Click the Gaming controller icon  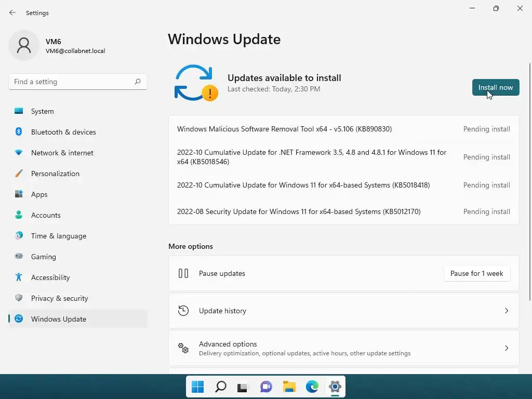[19, 256]
